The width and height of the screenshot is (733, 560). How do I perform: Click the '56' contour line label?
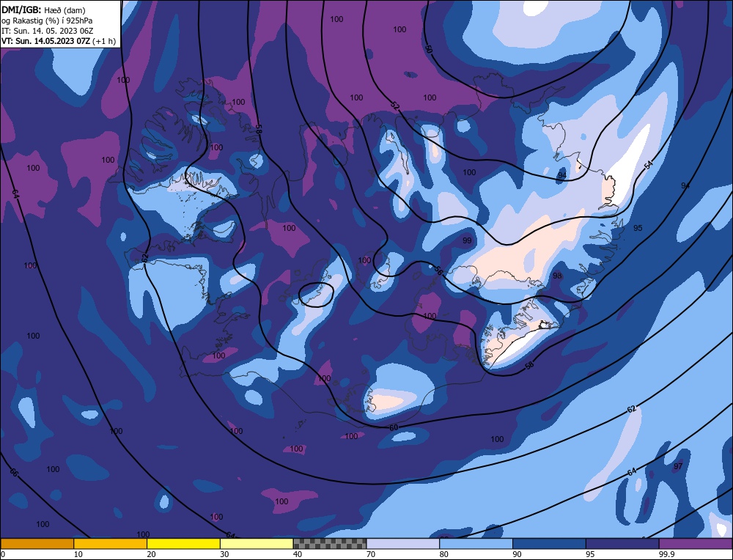coord(438,270)
